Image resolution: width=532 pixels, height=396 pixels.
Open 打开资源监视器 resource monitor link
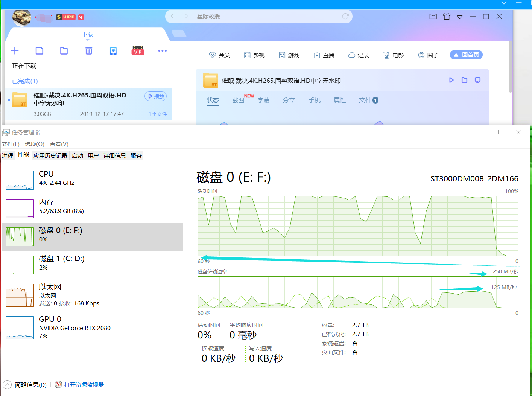pyautogui.click(x=83, y=385)
